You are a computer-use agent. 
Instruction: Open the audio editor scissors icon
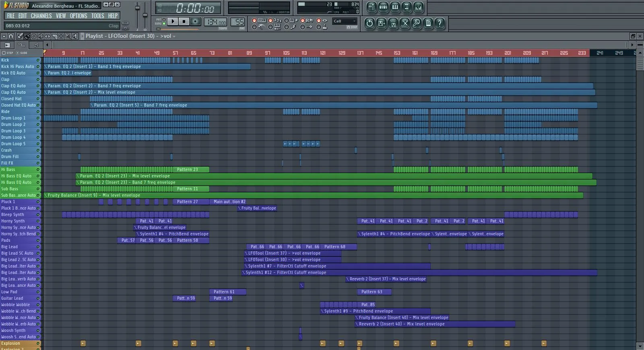405,23
